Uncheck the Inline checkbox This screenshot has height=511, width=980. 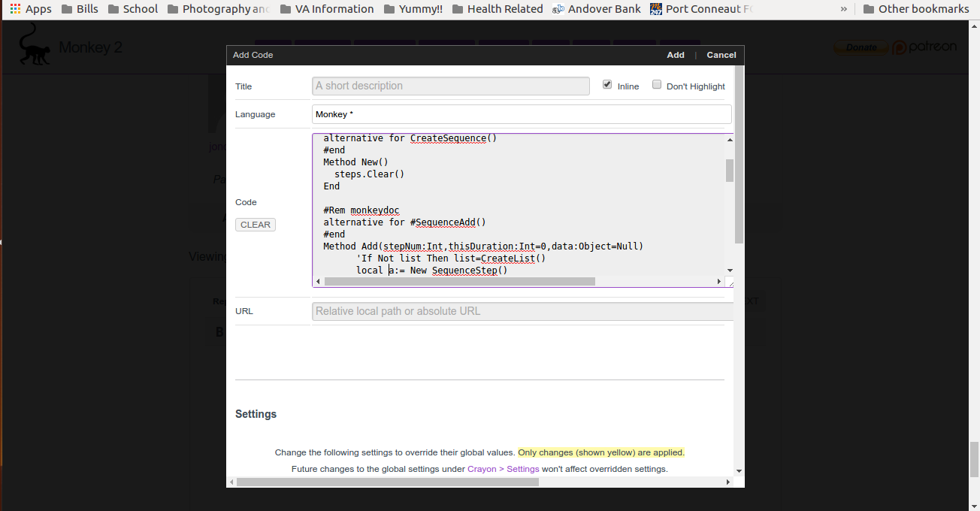607,85
